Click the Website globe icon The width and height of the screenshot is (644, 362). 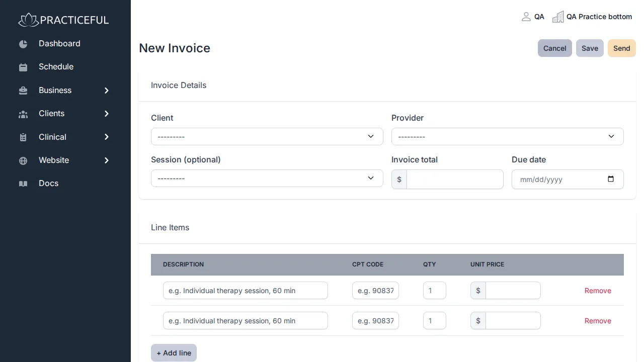point(23,161)
